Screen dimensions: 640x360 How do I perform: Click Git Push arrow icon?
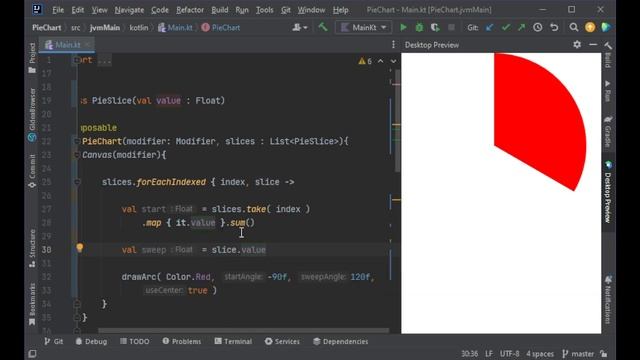coord(521,27)
